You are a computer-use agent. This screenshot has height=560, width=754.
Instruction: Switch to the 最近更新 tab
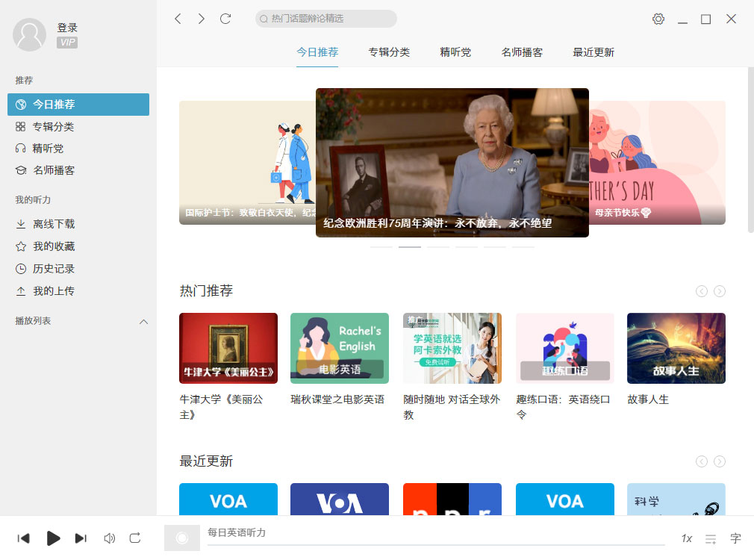(x=593, y=52)
